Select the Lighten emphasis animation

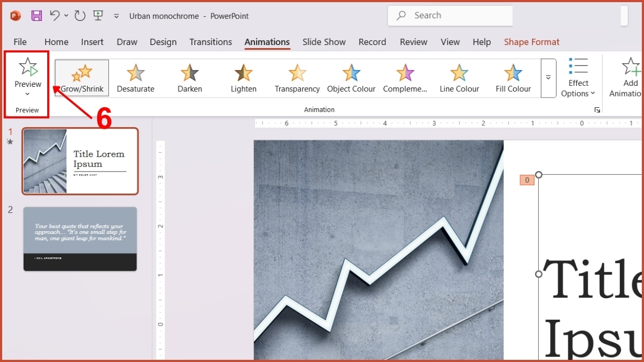[243, 78]
